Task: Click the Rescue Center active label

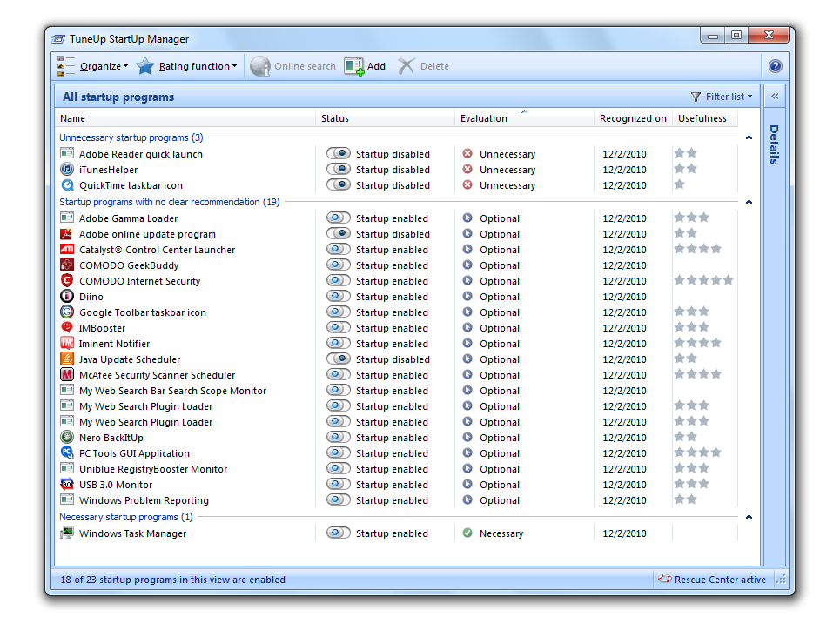Action: pos(720,580)
